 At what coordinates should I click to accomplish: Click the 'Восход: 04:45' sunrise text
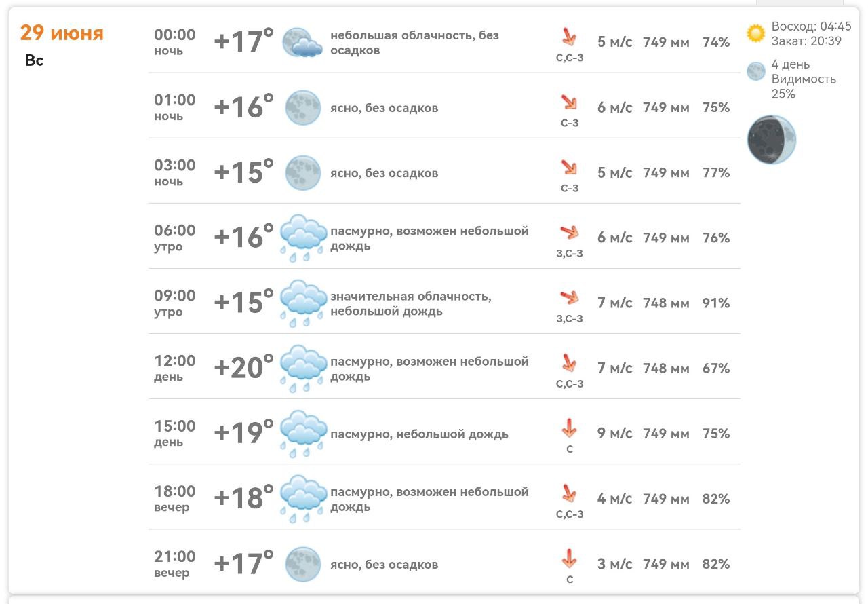[811, 27]
